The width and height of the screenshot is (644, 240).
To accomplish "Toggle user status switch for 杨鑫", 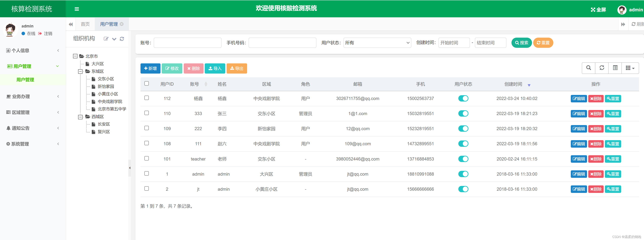I will point(463,98).
